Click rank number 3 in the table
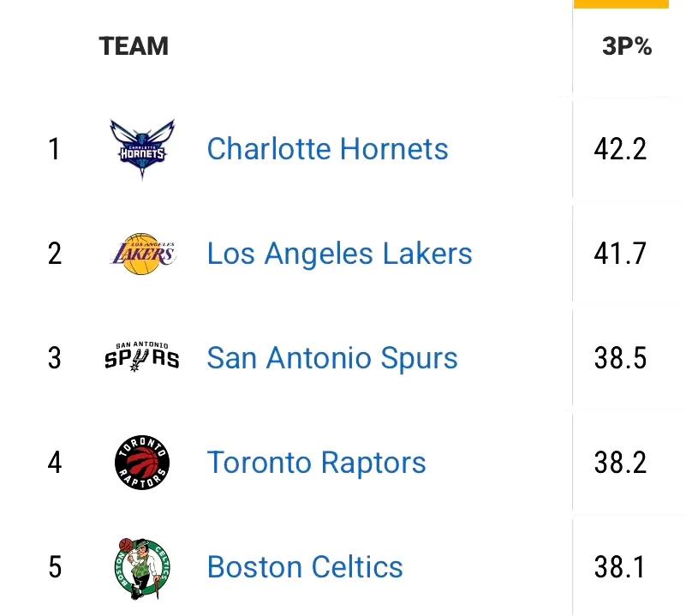 click(x=55, y=358)
